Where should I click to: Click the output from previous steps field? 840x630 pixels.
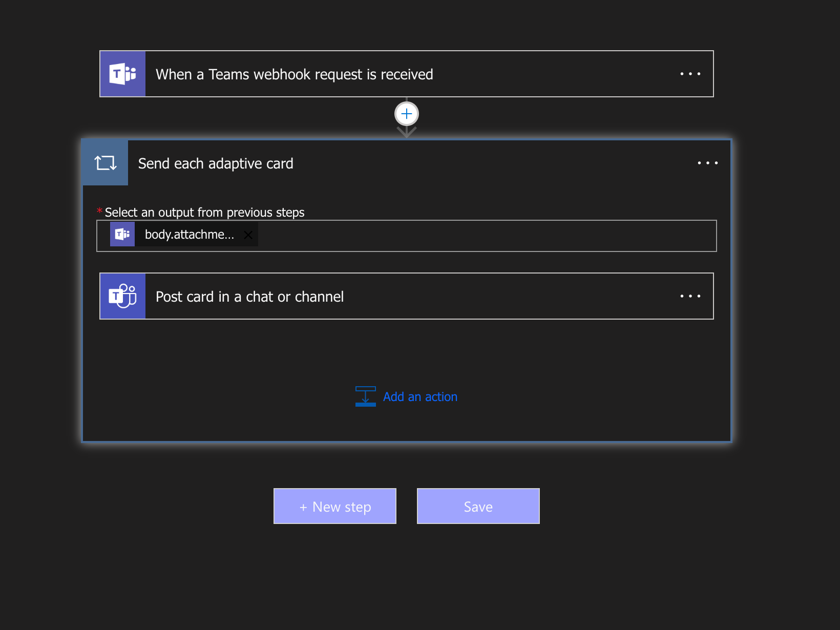pyautogui.click(x=407, y=236)
